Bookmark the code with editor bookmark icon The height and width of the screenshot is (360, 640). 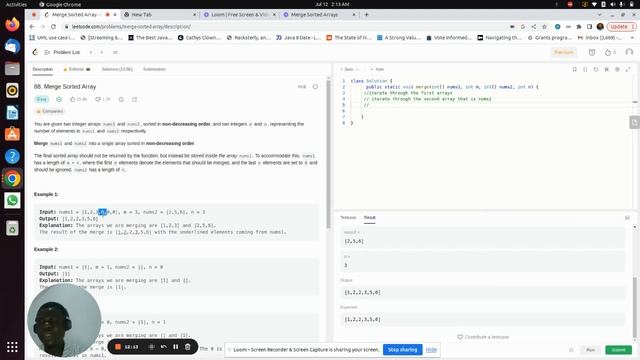[575, 69]
